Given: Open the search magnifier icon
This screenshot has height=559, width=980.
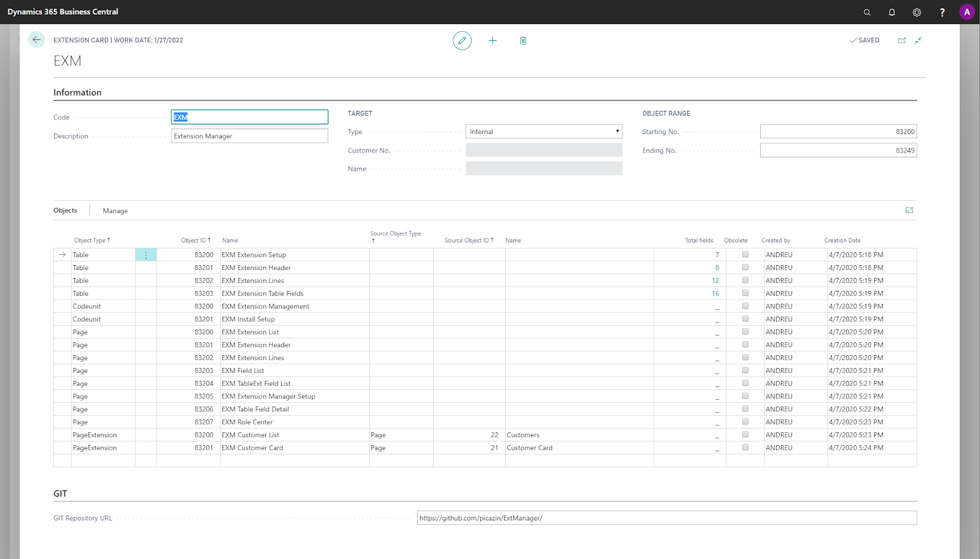Looking at the screenshot, I should 867,12.
